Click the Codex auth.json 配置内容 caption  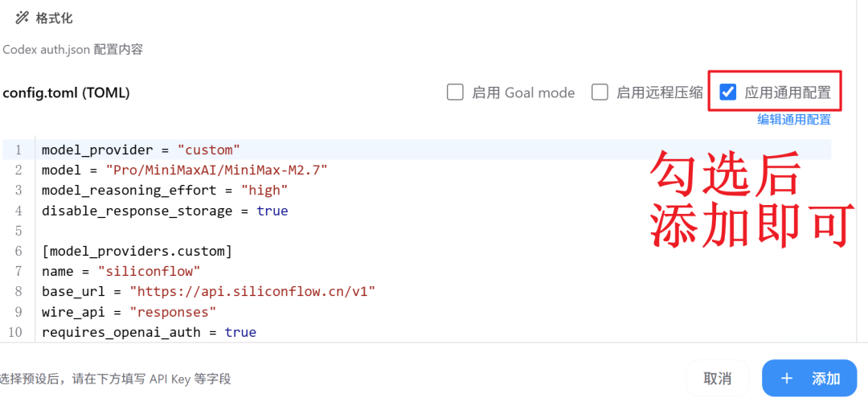[72, 50]
